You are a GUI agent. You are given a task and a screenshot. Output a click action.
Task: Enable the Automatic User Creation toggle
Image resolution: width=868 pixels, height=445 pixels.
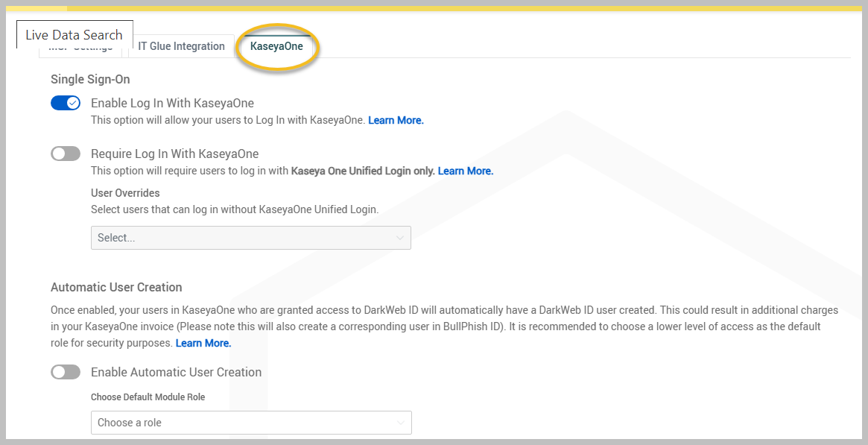pyautogui.click(x=66, y=372)
